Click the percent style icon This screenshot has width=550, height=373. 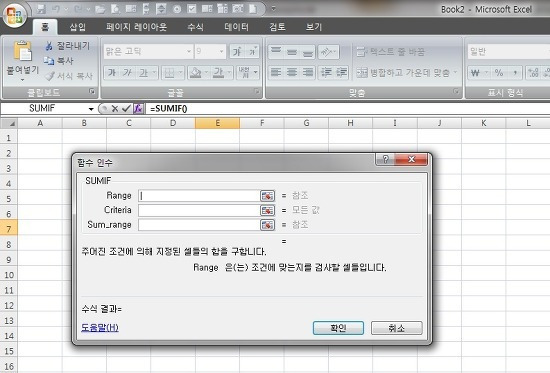pos(498,73)
